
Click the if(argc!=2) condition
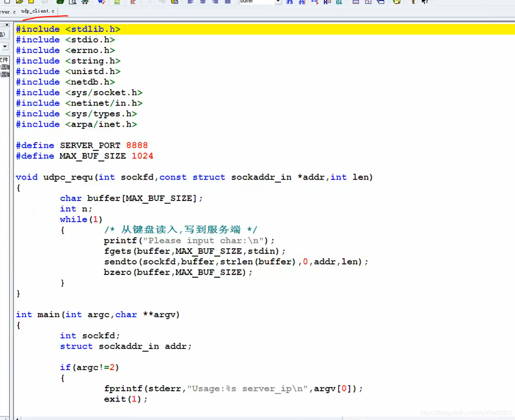tap(89, 368)
